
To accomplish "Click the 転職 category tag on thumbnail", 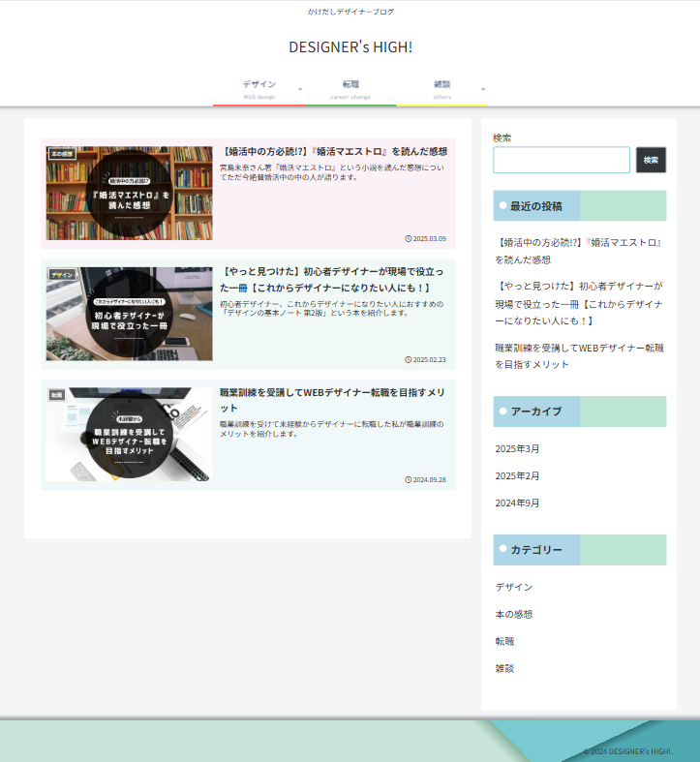I will tap(57, 395).
